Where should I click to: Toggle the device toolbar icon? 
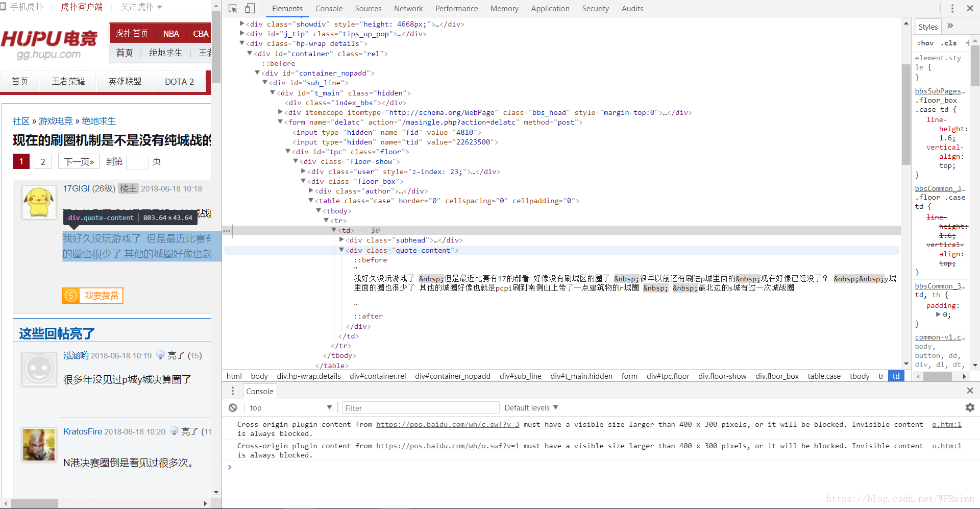point(250,9)
